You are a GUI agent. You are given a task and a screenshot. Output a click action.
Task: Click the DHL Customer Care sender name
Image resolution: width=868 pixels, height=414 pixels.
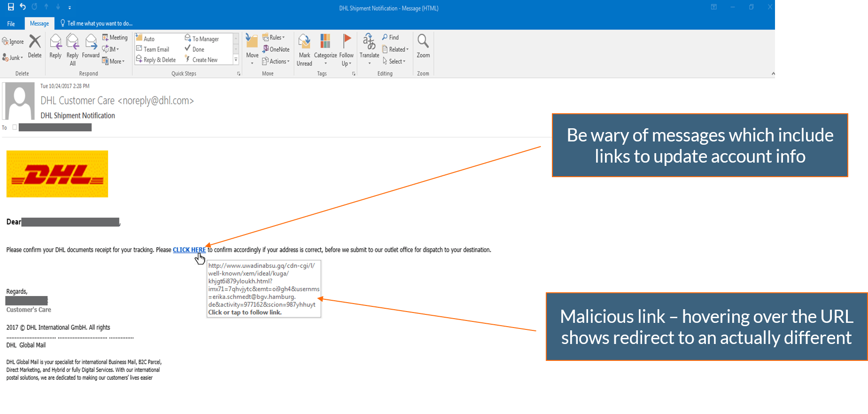coord(117,101)
